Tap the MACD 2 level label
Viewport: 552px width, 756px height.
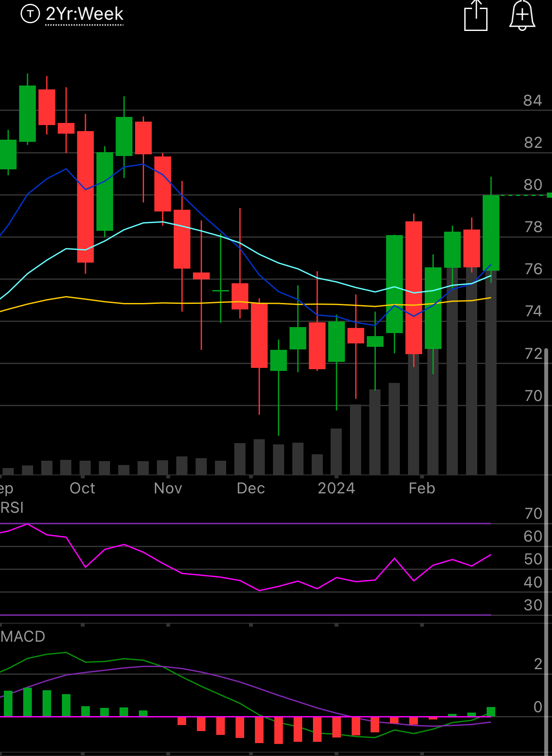click(538, 664)
